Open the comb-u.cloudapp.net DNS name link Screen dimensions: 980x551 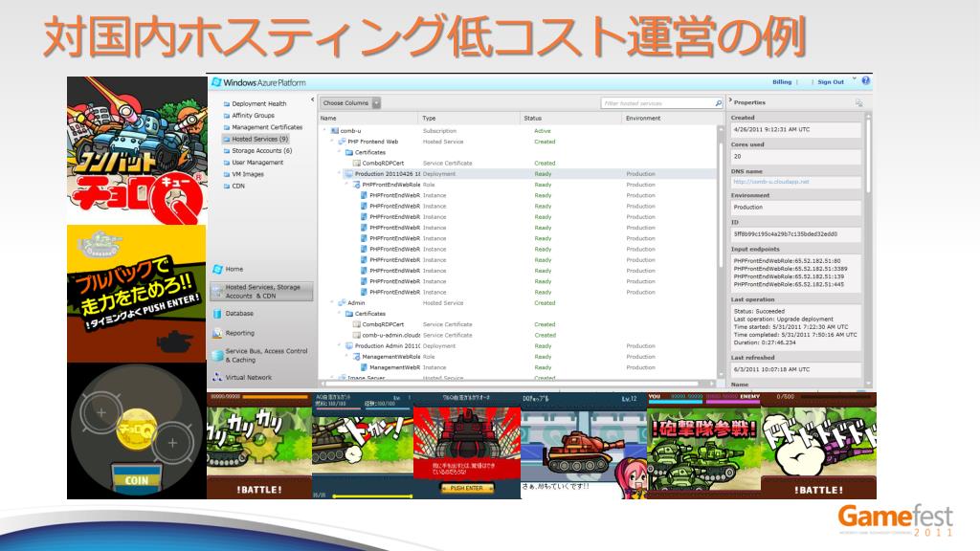(771, 182)
